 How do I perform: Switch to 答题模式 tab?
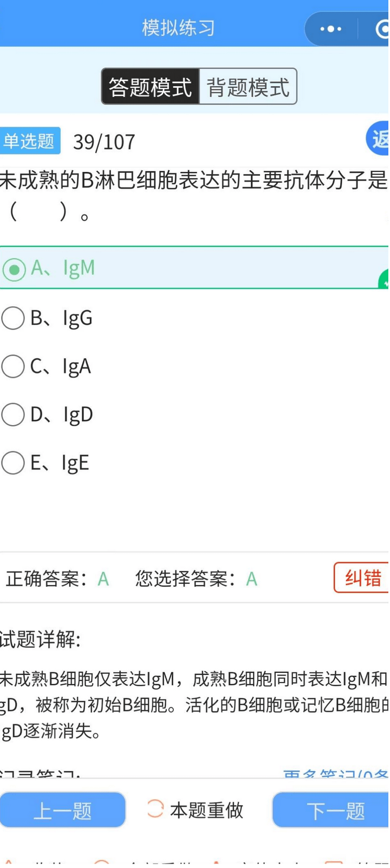(151, 87)
